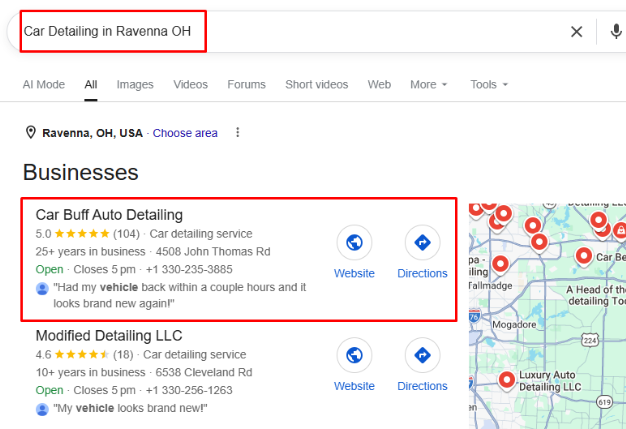
Task: Click Directions label under Modified Detailing LLC
Action: tap(422, 386)
